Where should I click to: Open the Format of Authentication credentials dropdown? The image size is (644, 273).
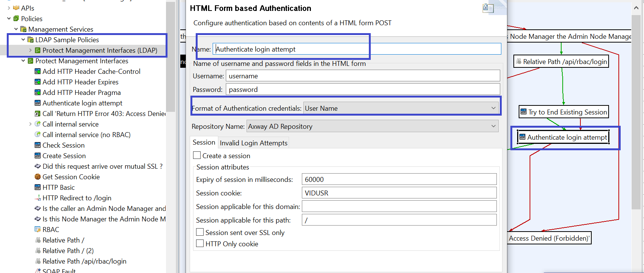pos(401,108)
